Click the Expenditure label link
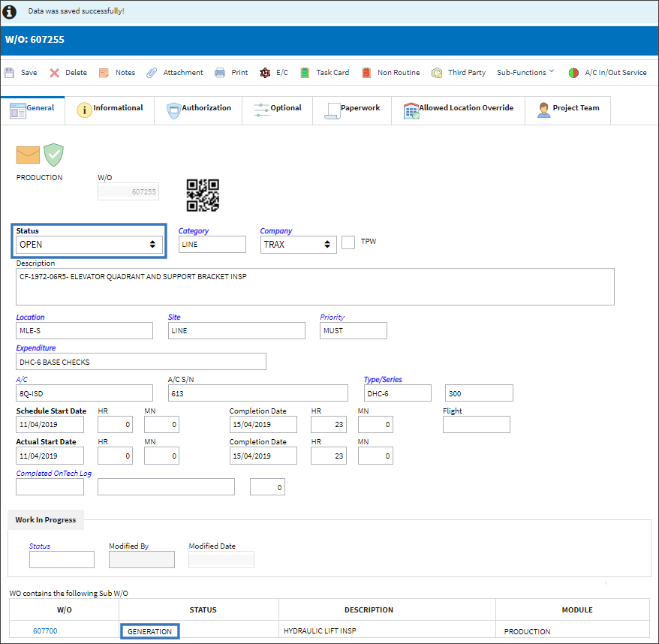Viewport: 659px width, 644px height. pyautogui.click(x=36, y=348)
